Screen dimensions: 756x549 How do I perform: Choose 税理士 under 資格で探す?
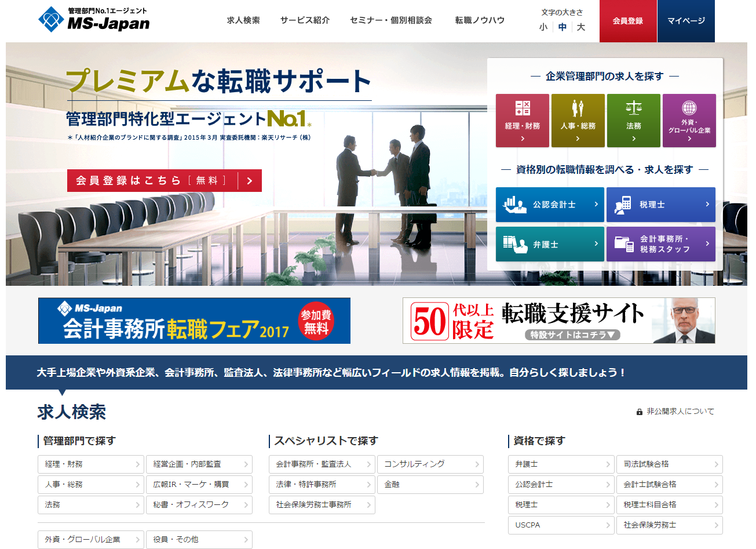561,505
